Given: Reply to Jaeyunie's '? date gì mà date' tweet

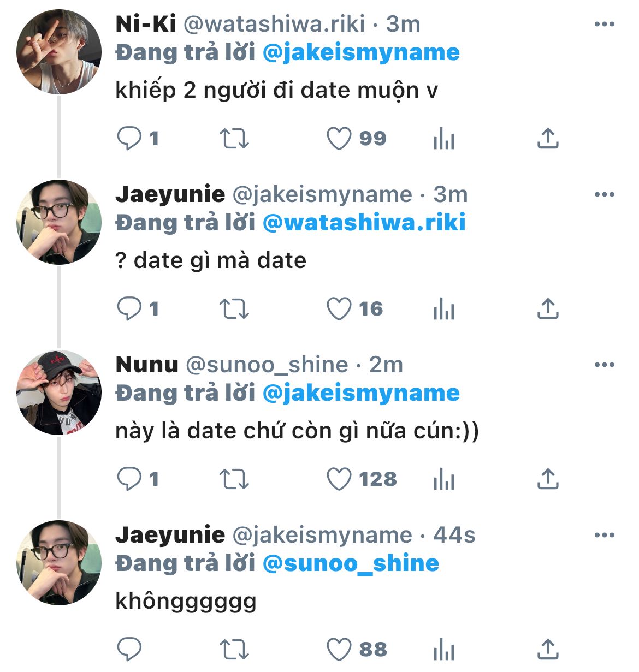Looking at the screenshot, I should tap(129, 309).
